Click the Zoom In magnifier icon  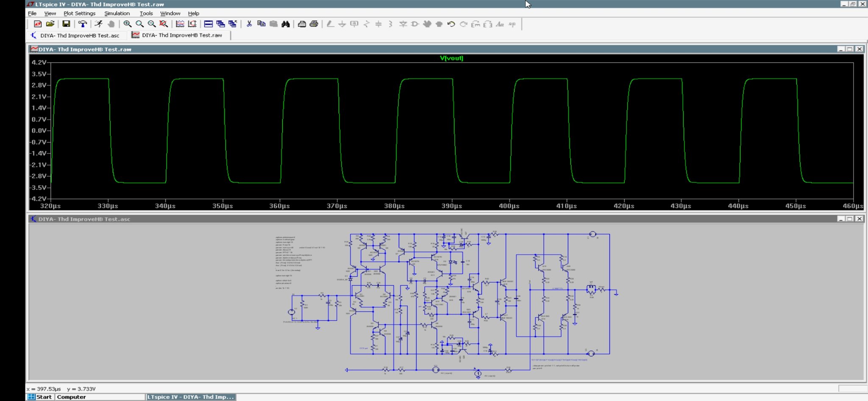127,24
